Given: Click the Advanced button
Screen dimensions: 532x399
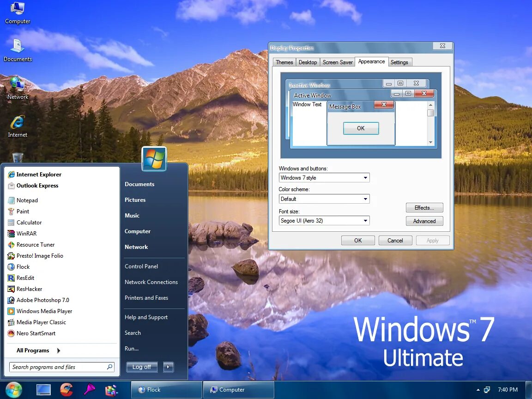Looking at the screenshot, I should pyautogui.click(x=424, y=221).
